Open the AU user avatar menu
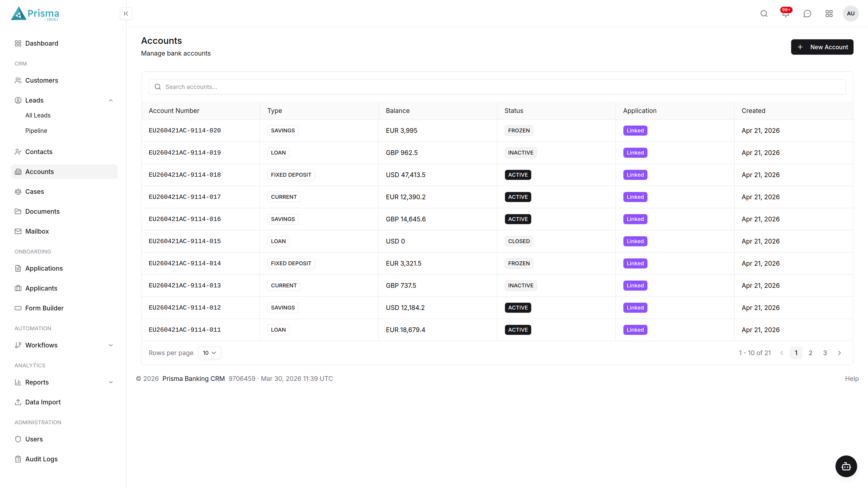Screen dimensions: 868x488 click(x=850, y=14)
